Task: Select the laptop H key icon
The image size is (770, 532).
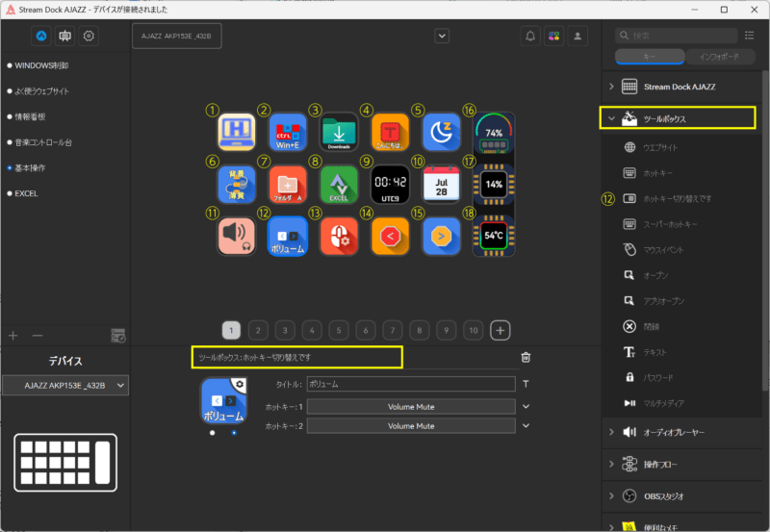Action: pyautogui.click(x=237, y=132)
